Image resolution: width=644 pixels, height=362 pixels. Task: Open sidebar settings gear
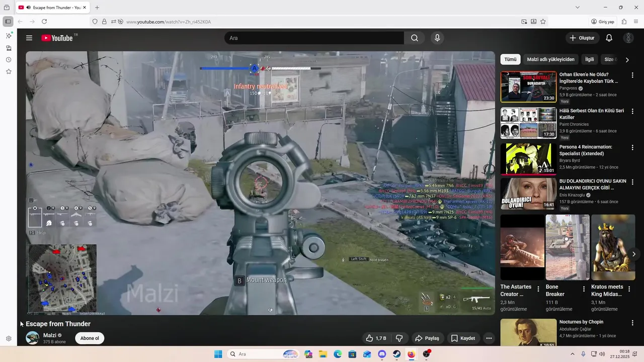(x=9, y=339)
